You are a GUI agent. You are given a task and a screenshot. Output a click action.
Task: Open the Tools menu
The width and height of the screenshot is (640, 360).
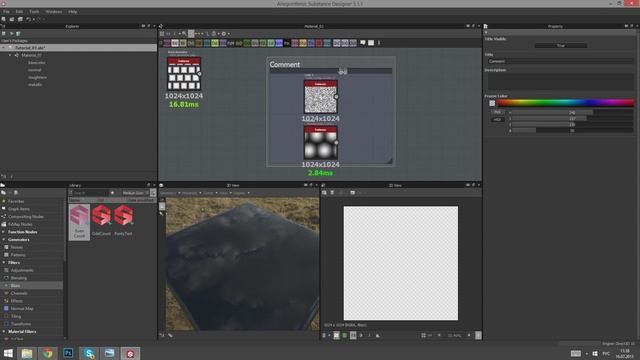click(34, 12)
